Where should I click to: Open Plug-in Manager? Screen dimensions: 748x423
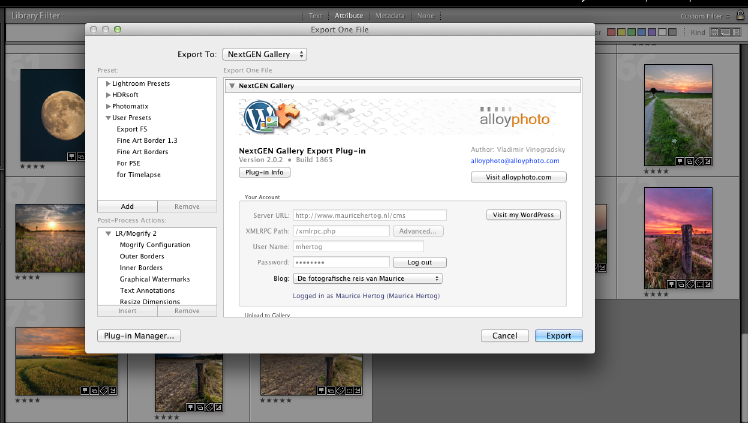click(139, 336)
